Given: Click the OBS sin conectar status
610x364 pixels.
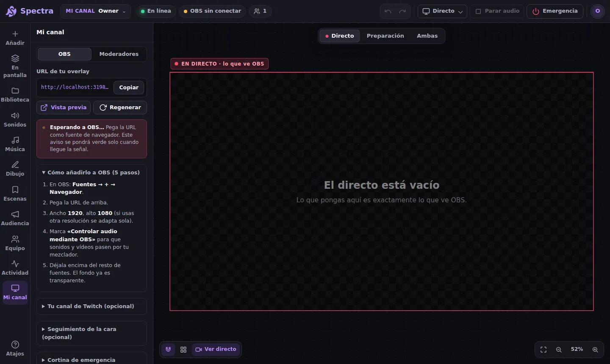Looking at the screenshot, I should 212,11.
